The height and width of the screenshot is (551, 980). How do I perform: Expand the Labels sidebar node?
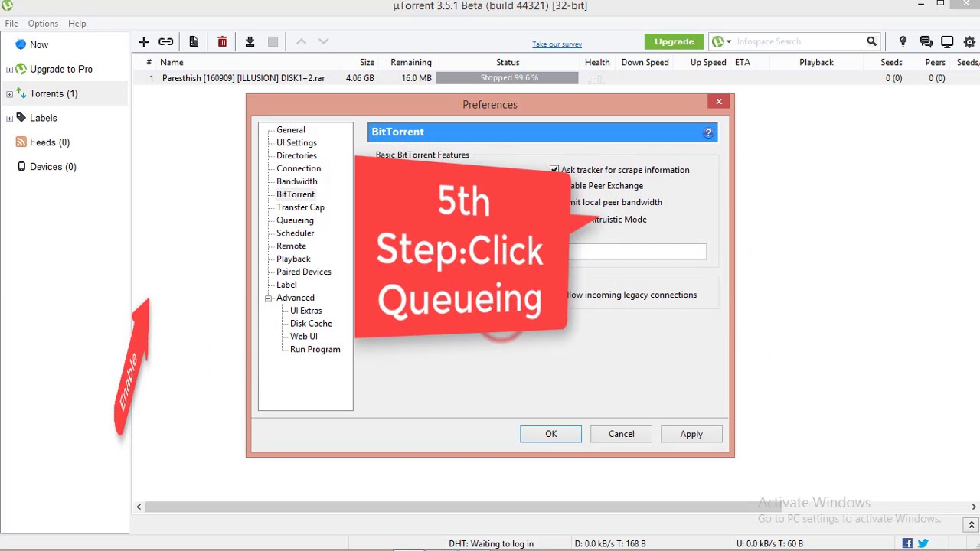tap(9, 119)
